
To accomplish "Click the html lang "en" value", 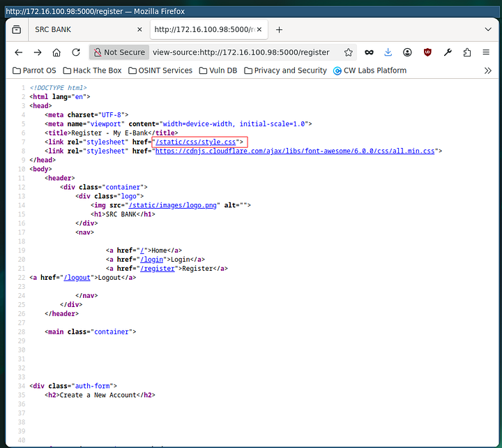I will click(x=79, y=96).
